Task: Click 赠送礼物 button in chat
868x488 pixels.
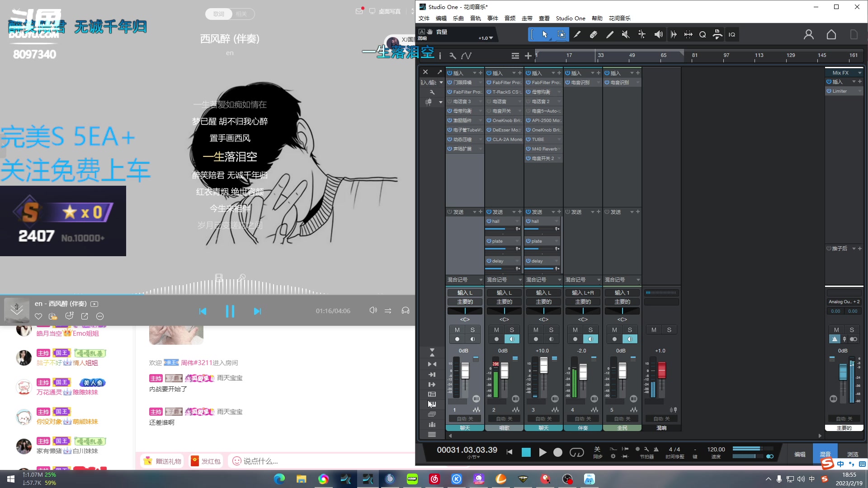Action: tap(162, 461)
